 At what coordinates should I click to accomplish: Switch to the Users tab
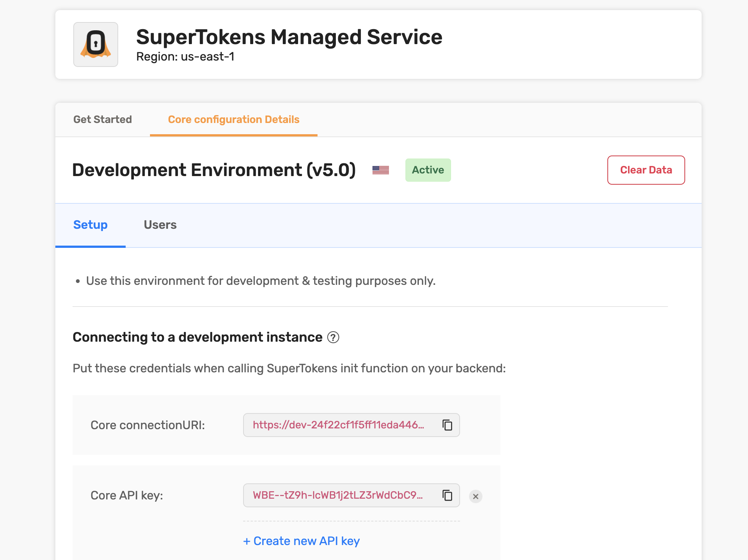point(160,225)
